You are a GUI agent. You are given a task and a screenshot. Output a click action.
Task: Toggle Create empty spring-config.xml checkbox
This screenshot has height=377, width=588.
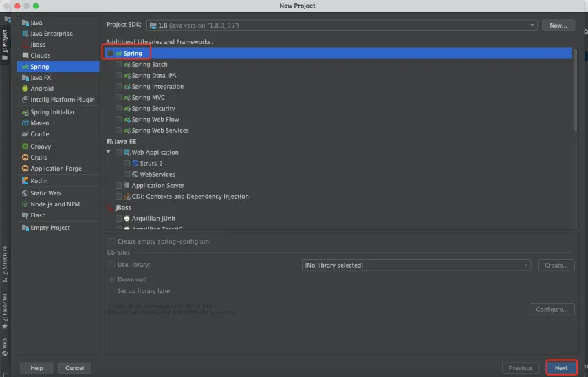click(x=111, y=241)
